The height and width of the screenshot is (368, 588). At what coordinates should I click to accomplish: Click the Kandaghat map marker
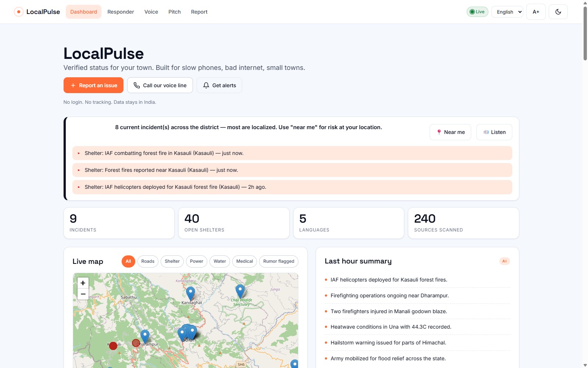point(190,293)
